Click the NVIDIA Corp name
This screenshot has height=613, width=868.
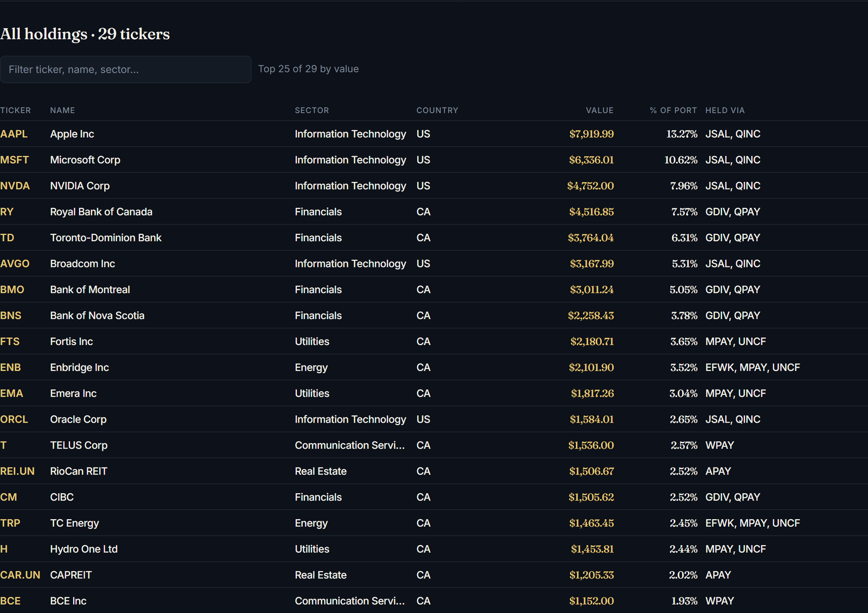[x=80, y=186]
